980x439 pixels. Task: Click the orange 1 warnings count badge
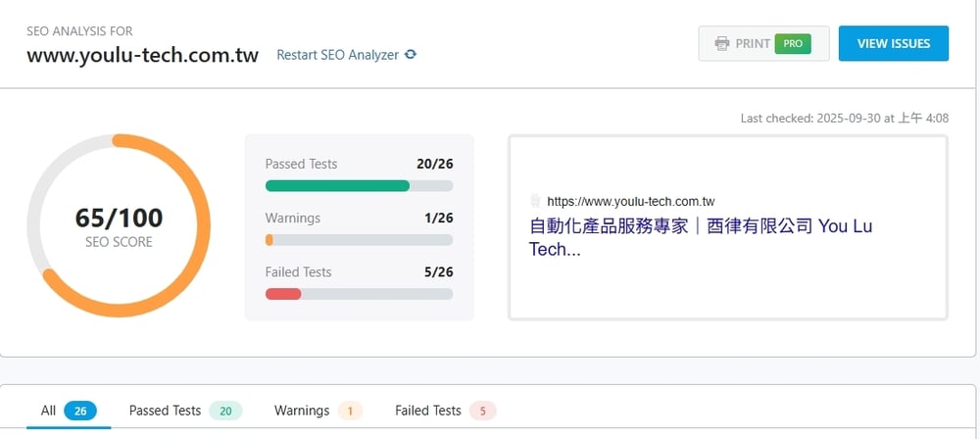(x=350, y=411)
